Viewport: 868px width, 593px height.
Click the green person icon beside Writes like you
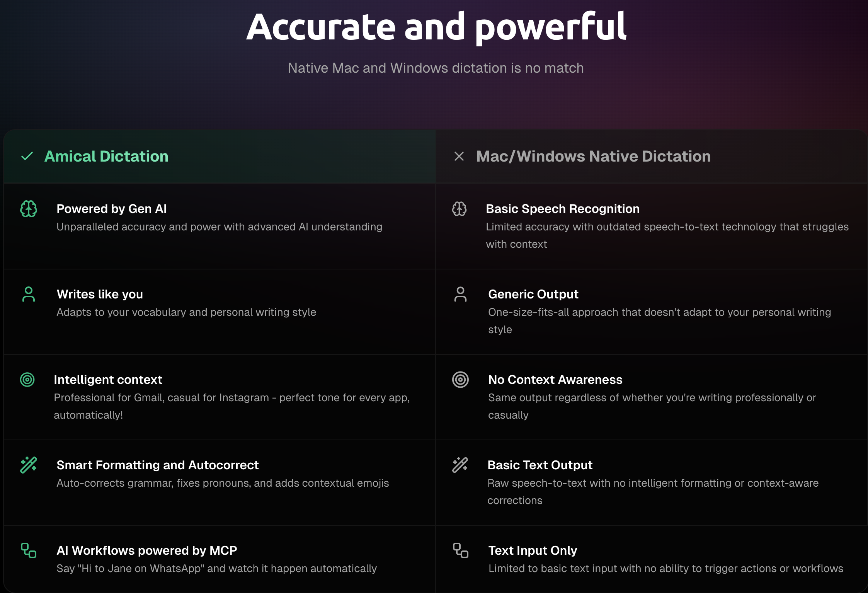[29, 294]
